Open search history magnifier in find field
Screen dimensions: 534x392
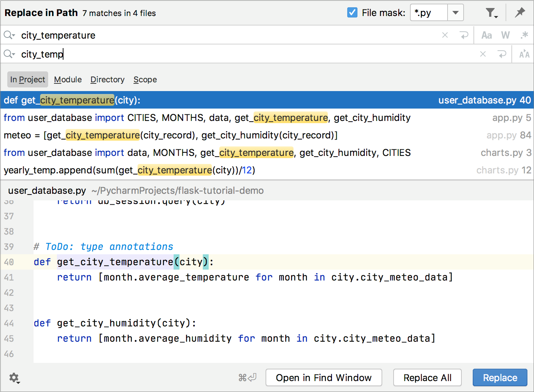[x=9, y=35]
